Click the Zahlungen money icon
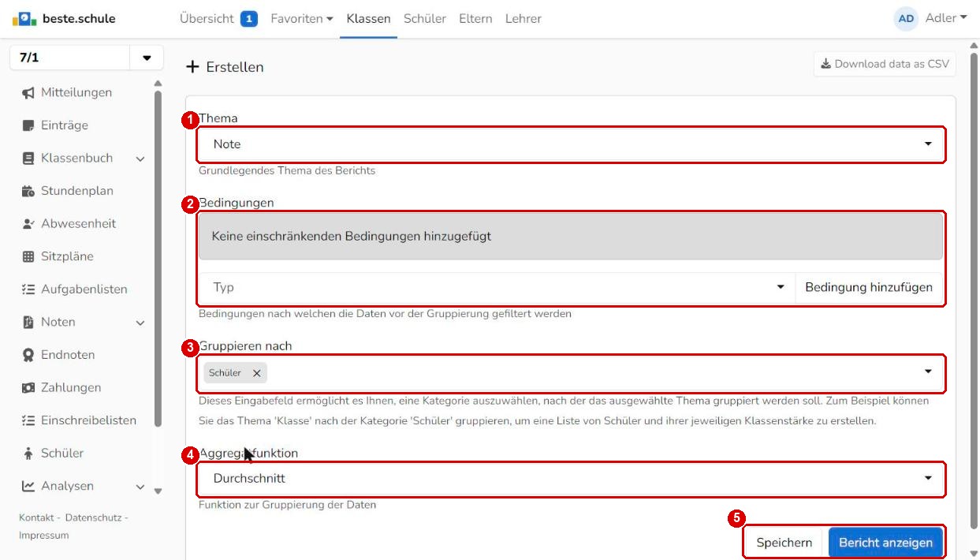980x560 pixels. (x=28, y=388)
